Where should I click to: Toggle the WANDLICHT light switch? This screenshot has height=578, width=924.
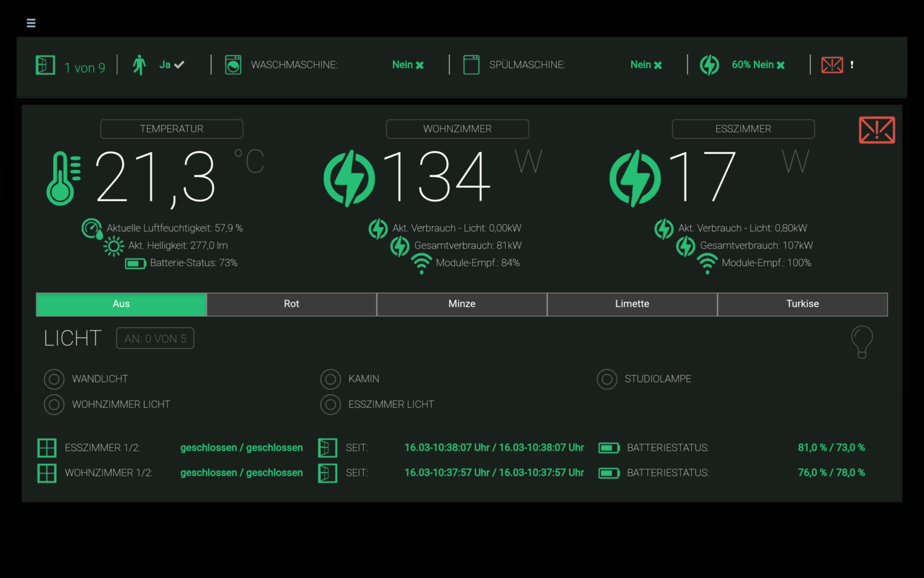point(54,379)
